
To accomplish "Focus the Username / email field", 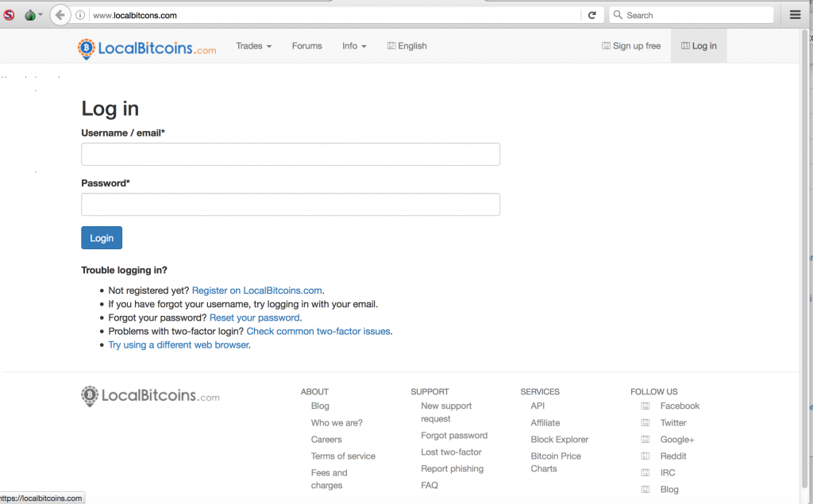I will [291, 155].
